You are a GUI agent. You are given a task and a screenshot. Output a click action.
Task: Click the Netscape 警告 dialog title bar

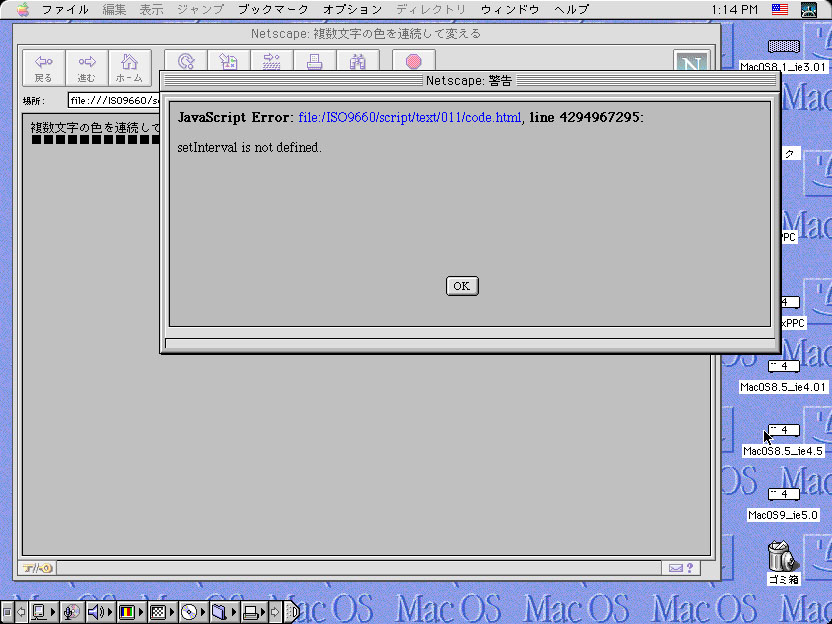(470, 81)
